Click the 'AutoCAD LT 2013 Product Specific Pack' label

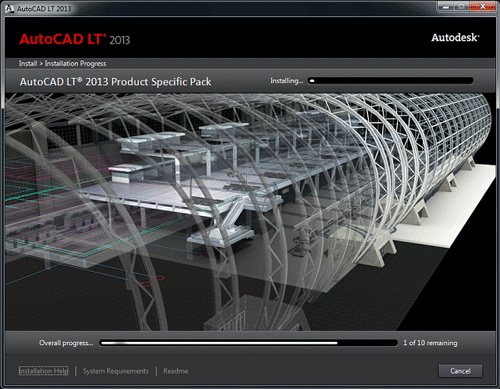[115, 82]
